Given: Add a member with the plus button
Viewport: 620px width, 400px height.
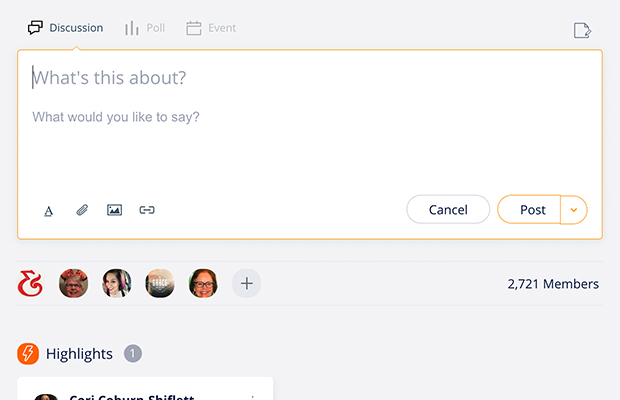Looking at the screenshot, I should [246, 284].
